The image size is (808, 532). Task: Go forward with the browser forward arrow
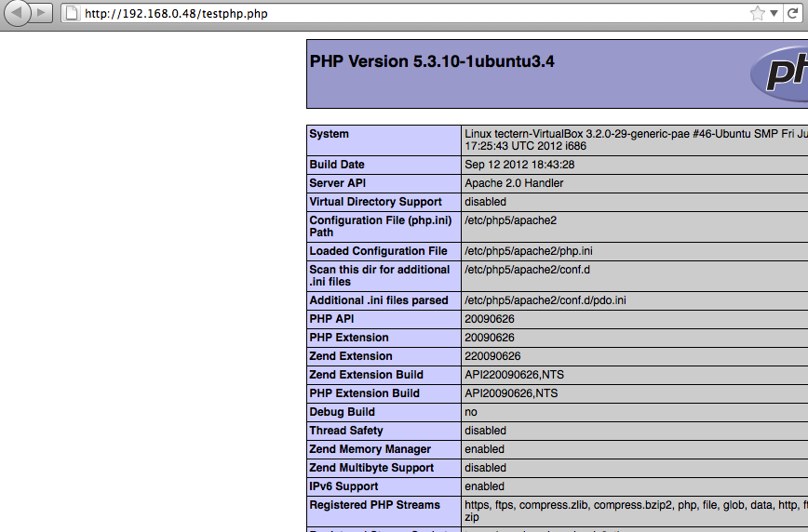pos(42,13)
